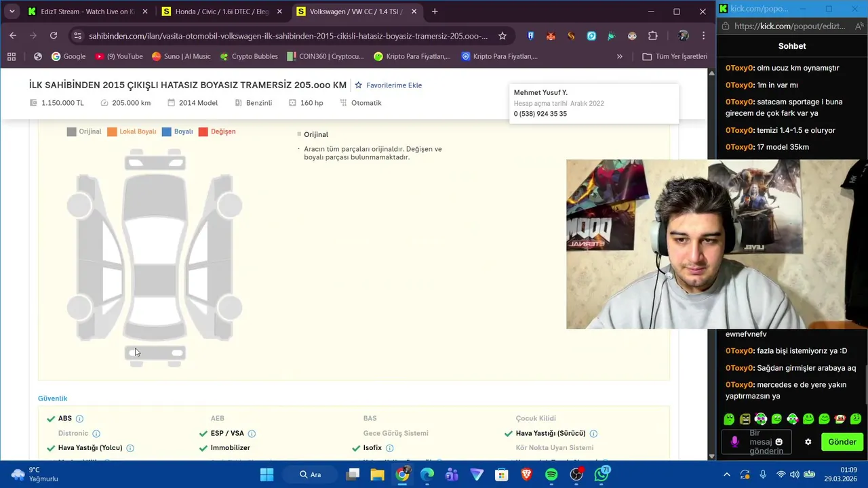Open the MetaMask fox extension
Viewport: 868px width, 488px height.
tap(551, 36)
